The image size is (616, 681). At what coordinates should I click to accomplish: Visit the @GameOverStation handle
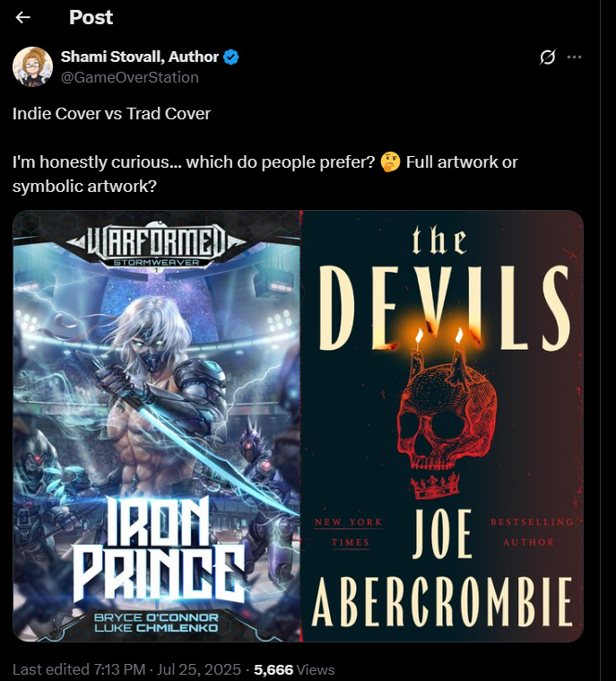pyautogui.click(x=129, y=77)
